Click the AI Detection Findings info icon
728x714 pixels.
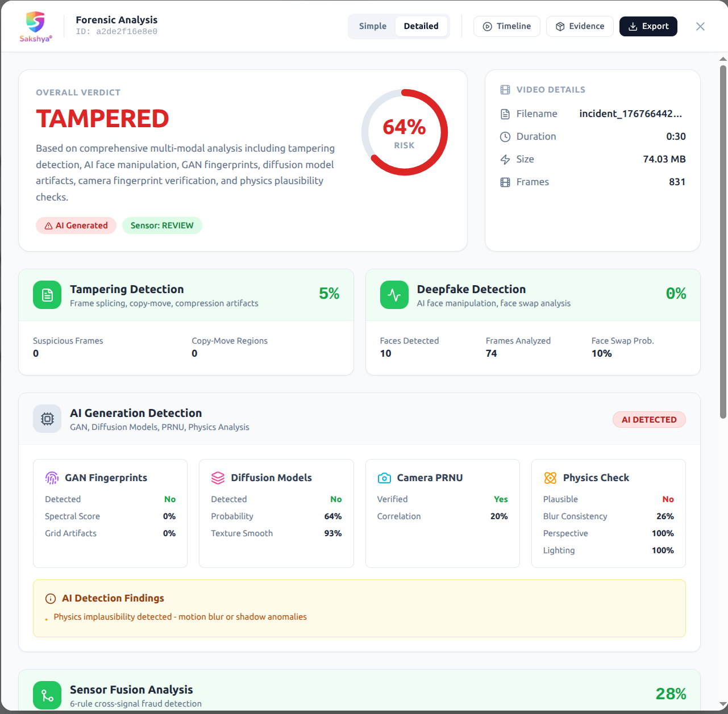coord(50,598)
